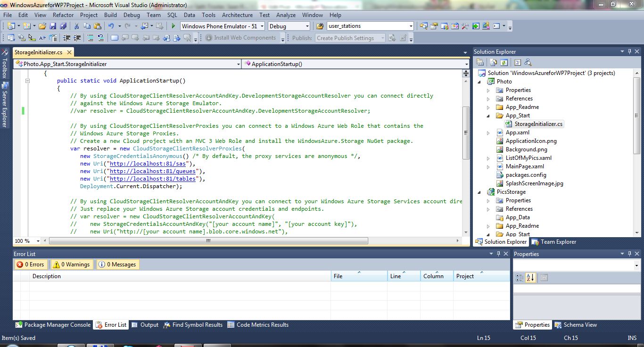Click the New Project toolbar icon
The image size is (644, 347).
click(x=11, y=26)
